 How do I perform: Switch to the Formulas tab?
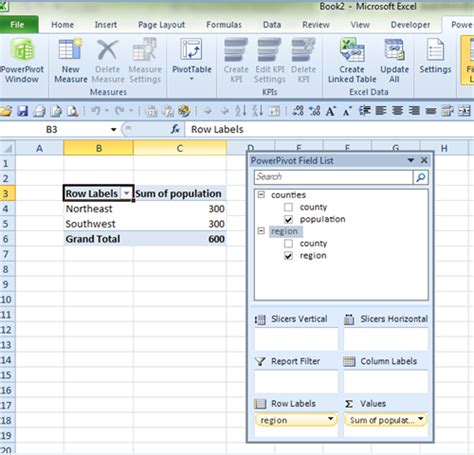click(x=224, y=25)
